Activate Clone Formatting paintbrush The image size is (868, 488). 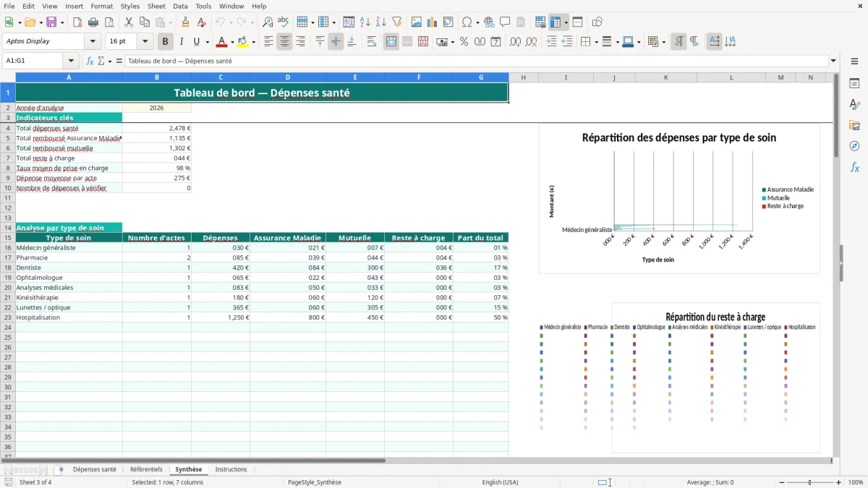click(186, 22)
